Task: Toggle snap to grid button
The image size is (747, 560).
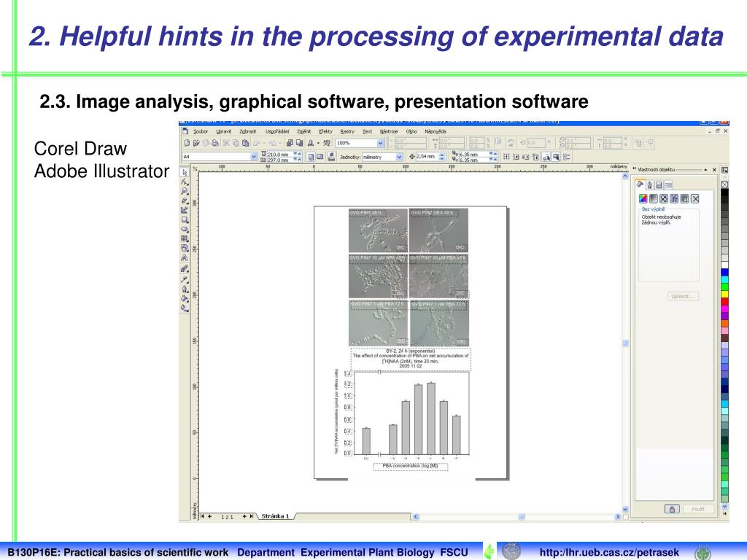Action: coord(506,157)
